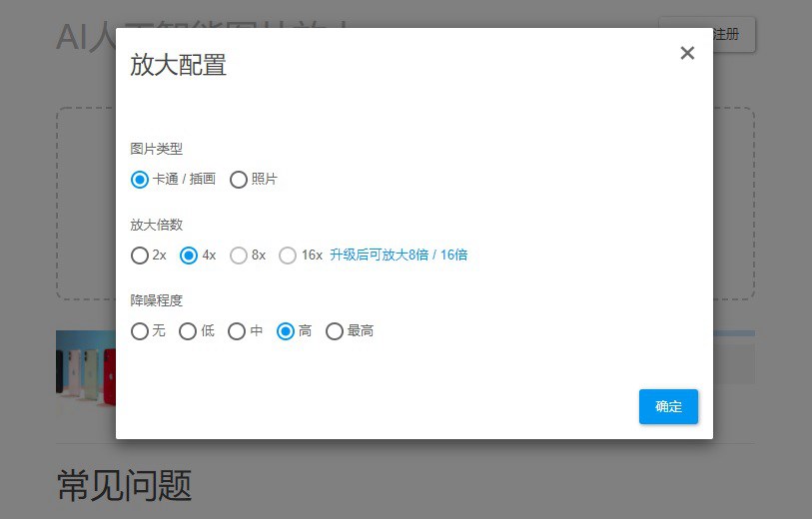Pick the 8x magnification radio
The height and width of the screenshot is (519, 812).
pyautogui.click(x=239, y=256)
